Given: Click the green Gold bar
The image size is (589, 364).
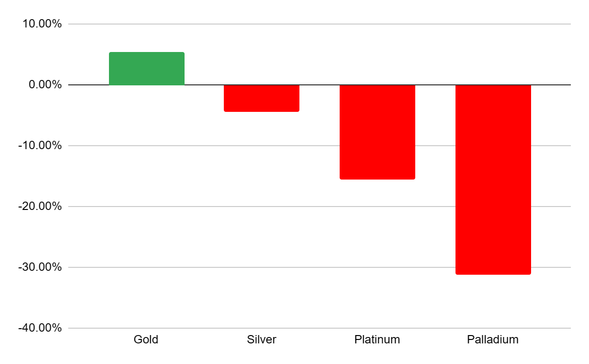Looking at the screenshot, I should click(147, 69).
